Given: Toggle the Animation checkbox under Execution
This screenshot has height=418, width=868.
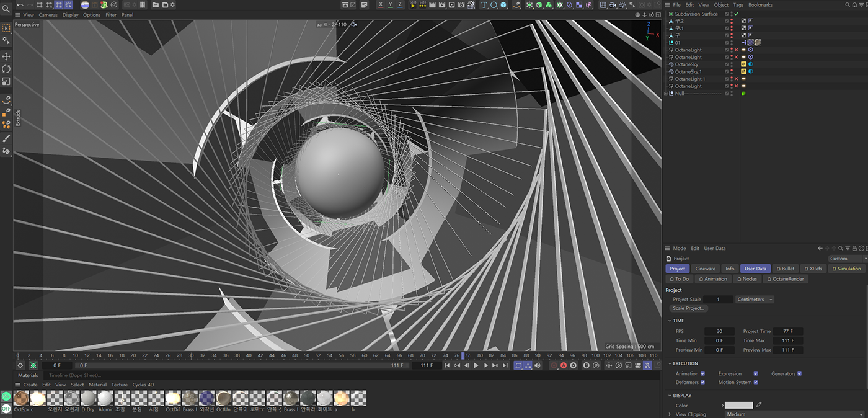Looking at the screenshot, I should tap(702, 374).
